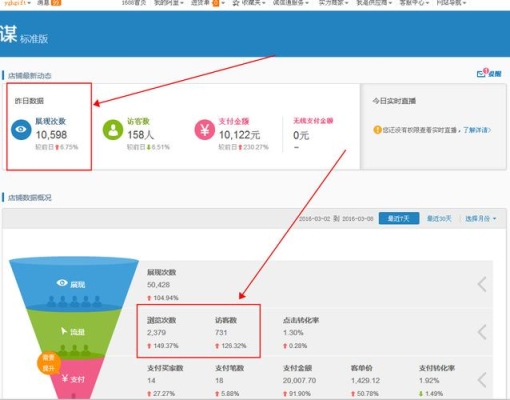The image size is (510, 400).
Task: Open 进货单 in the top bar
Action: coord(200,3)
